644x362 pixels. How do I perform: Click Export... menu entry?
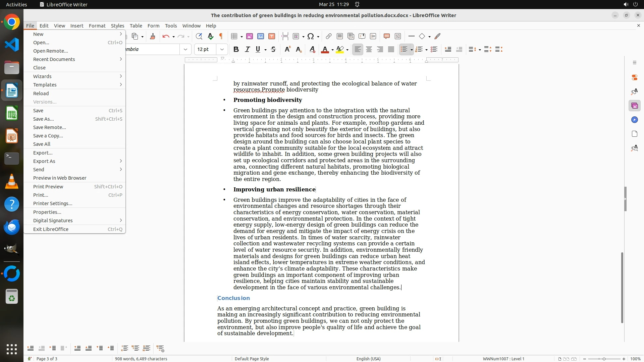click(43, 153)
